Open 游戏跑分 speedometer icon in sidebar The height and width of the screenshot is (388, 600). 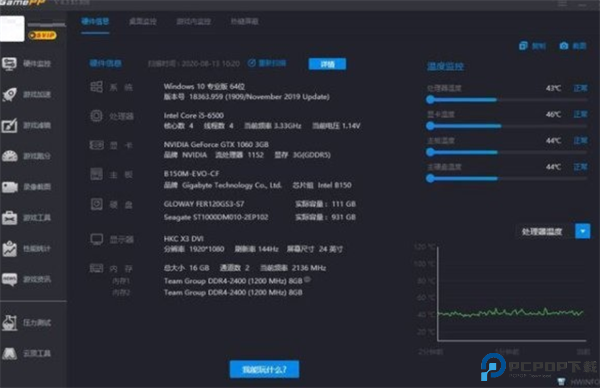coord(10,156)
